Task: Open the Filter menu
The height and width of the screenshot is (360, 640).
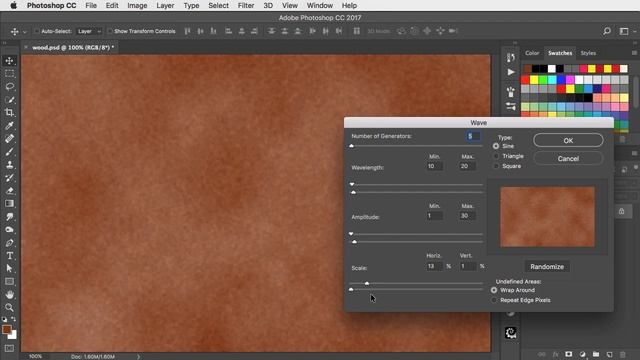Action: click(x=246, y=6)
